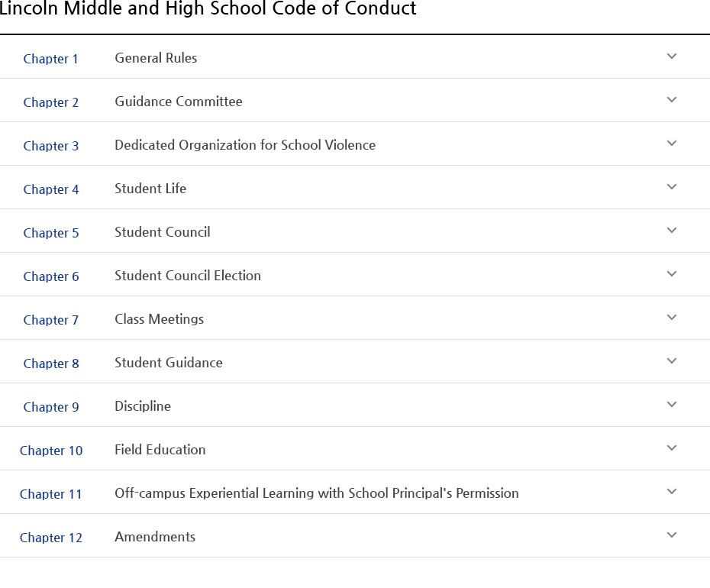Expand the Student Life section arrow
Screen dimensions: 710x588
click(x=672, y=187)
